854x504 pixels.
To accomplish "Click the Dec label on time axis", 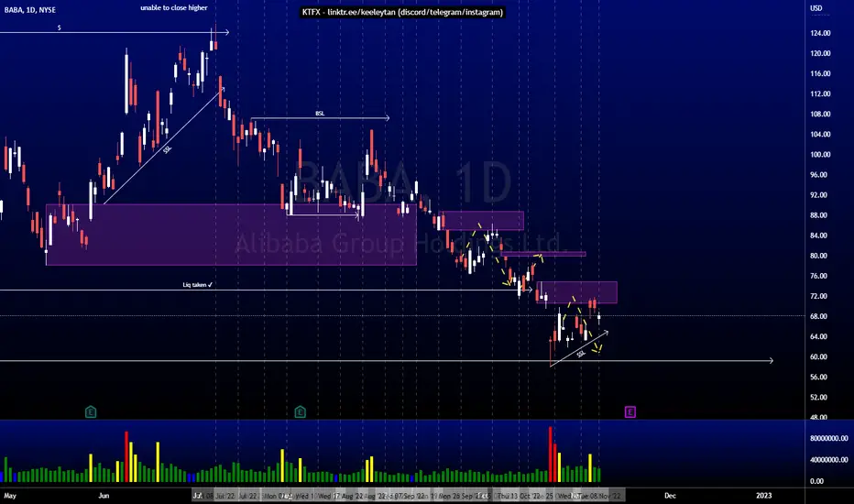I will (x=670, y=496).
